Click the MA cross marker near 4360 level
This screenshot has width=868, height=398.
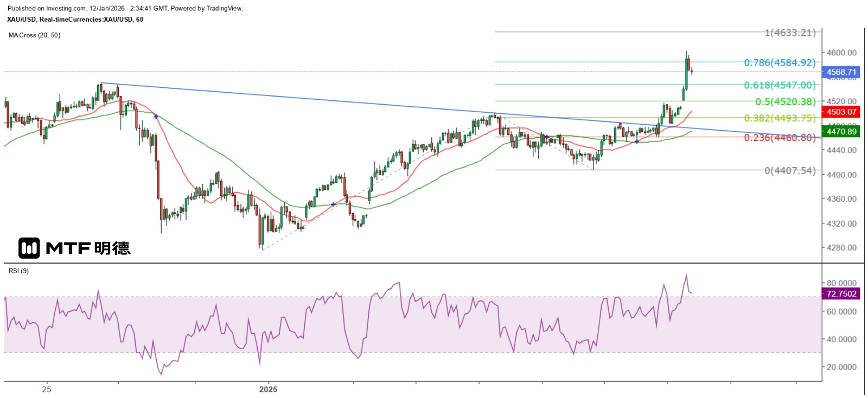(x=333, y=204)
